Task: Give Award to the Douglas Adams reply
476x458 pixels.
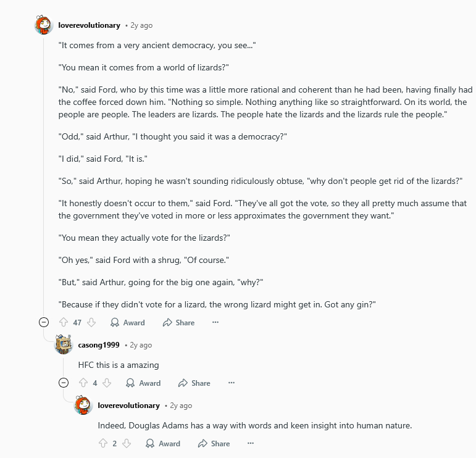Action: pos(163,443)
